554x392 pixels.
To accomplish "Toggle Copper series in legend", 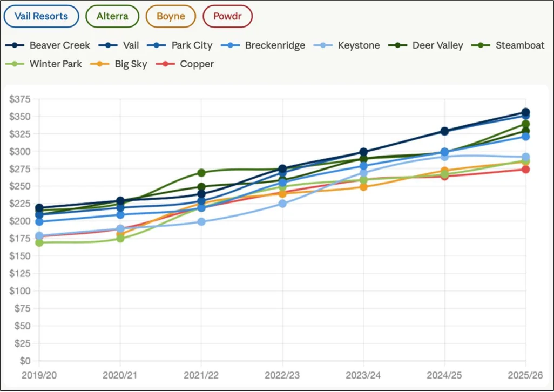I will pos(185,64).
